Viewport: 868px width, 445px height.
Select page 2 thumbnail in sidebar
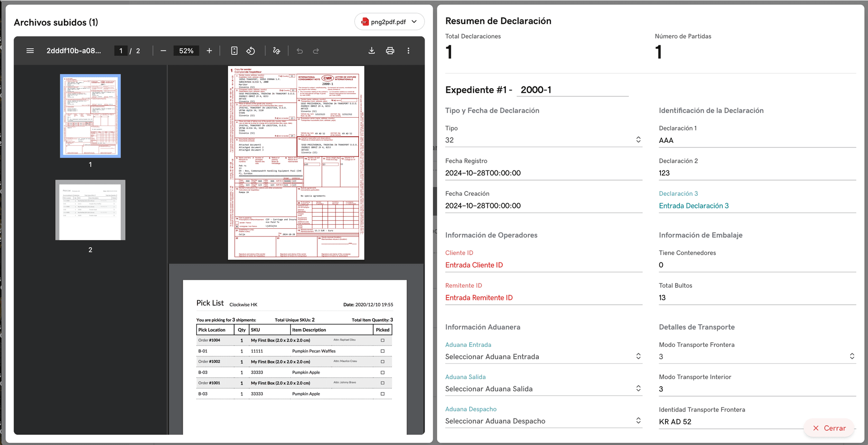tap(90, 210)
